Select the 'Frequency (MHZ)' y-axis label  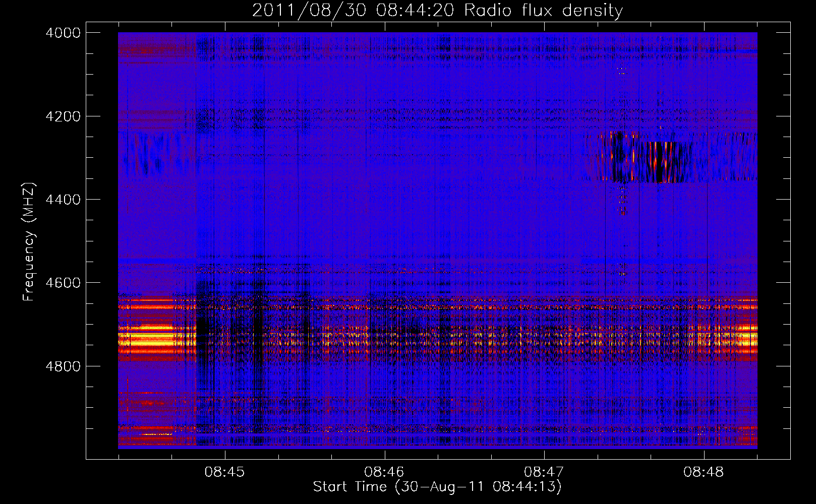pyautogui.click(x=29, y=242)
